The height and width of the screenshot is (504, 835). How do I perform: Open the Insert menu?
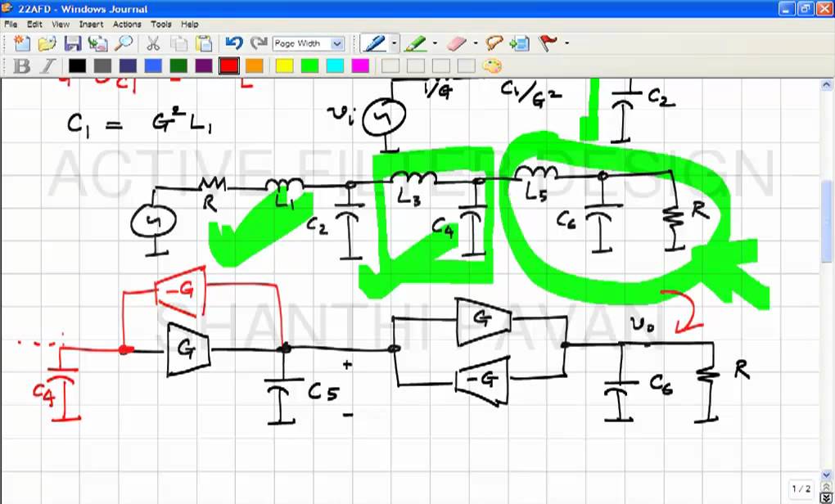[x=91, y=24]
